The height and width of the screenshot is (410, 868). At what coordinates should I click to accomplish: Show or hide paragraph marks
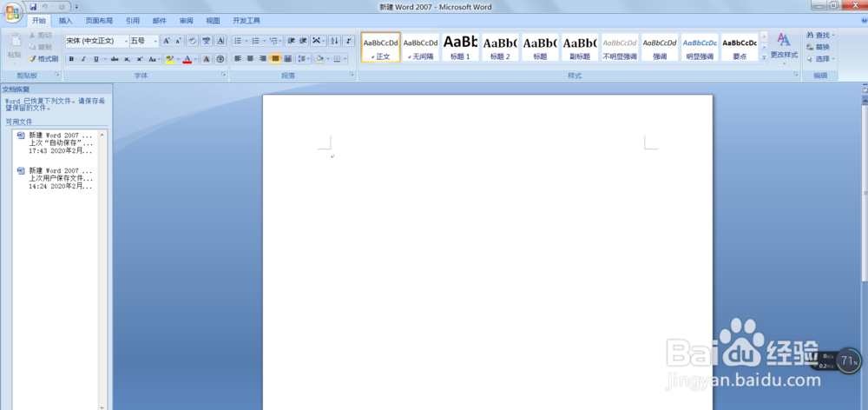coord(349,41)
